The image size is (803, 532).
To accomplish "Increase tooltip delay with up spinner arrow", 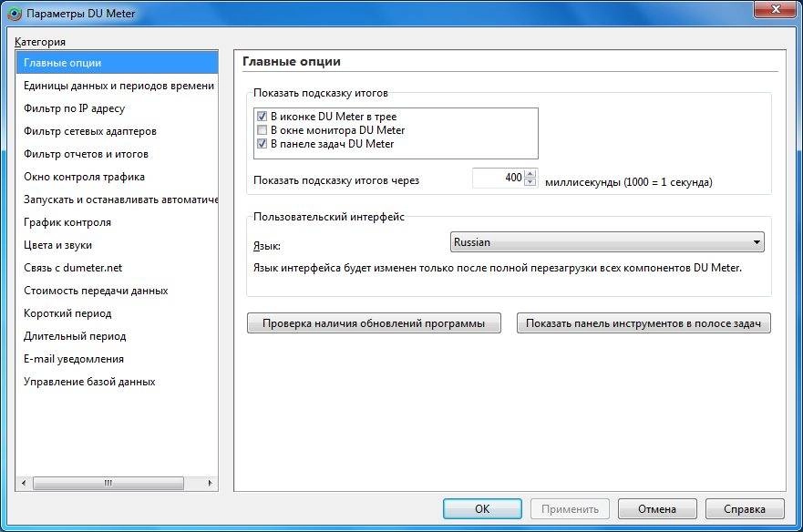I will tap(530, 174).
